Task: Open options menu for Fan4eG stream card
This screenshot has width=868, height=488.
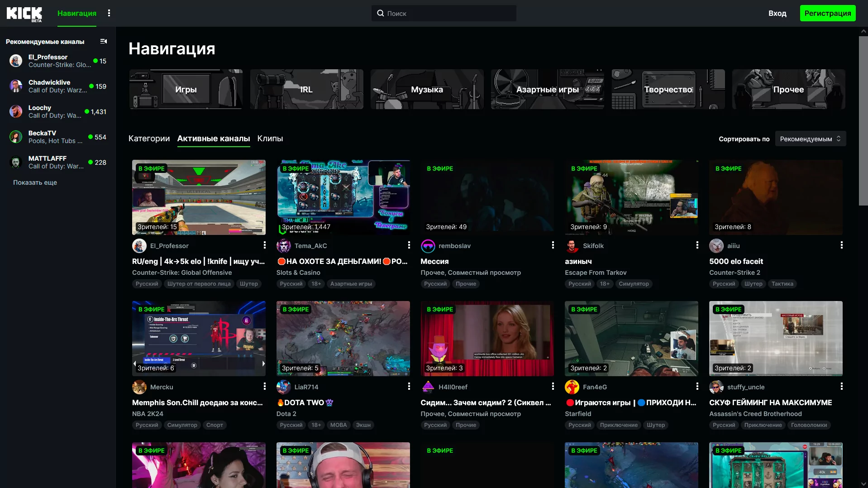Action: (x=697, y=386)
